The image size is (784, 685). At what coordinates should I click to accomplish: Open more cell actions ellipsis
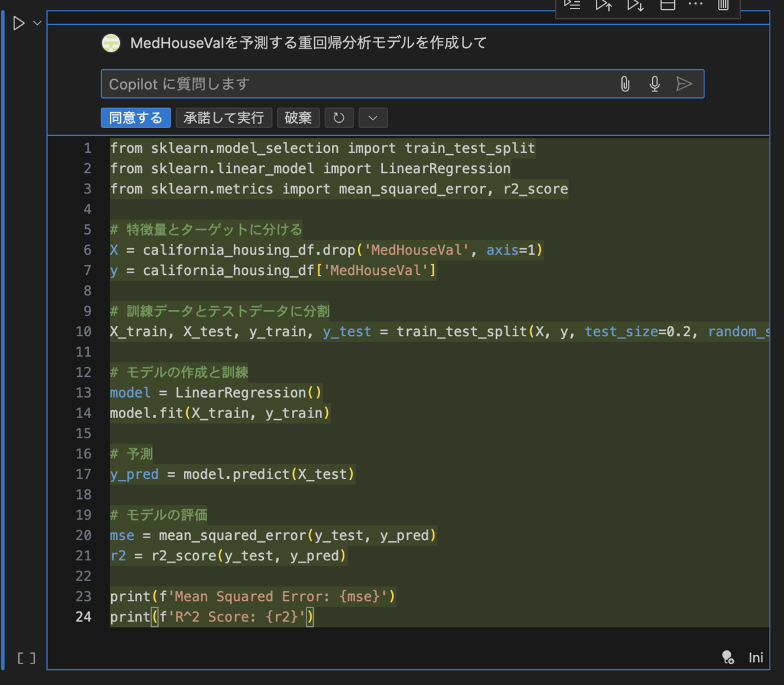click(x=696, y=5)
